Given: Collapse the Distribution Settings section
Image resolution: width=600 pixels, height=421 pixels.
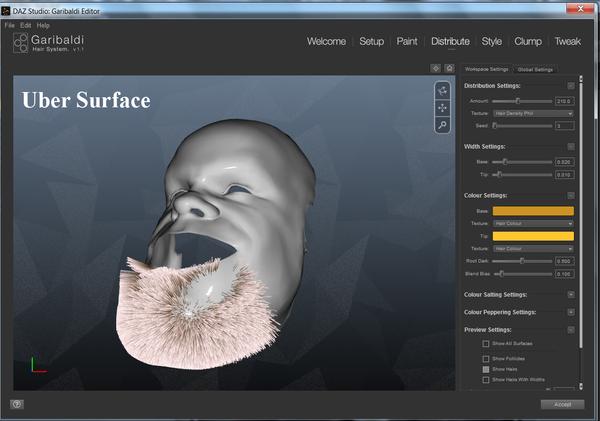Looking at the screenshot, I should [571, 86].
